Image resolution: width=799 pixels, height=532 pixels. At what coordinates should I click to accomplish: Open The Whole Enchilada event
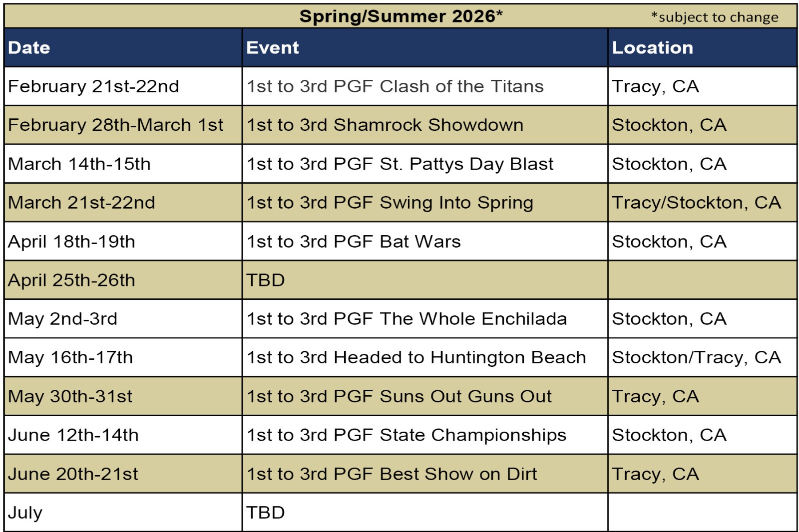click(x=406, y=319)
